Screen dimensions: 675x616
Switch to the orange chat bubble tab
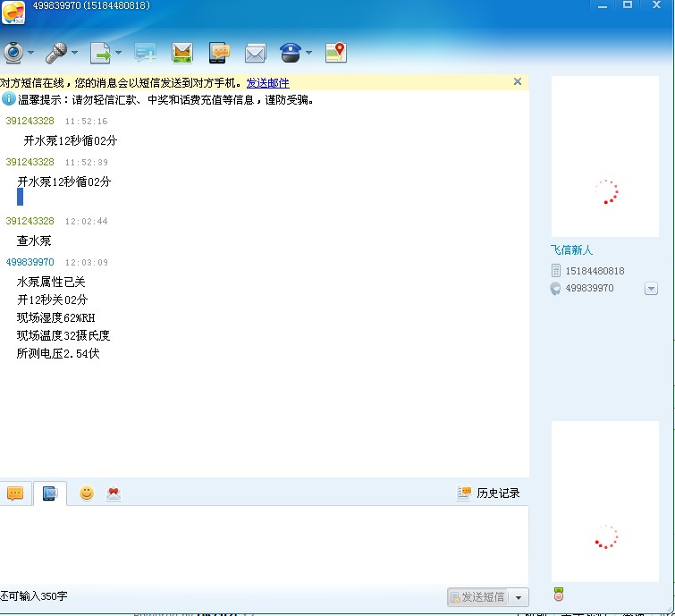(15, 494)
